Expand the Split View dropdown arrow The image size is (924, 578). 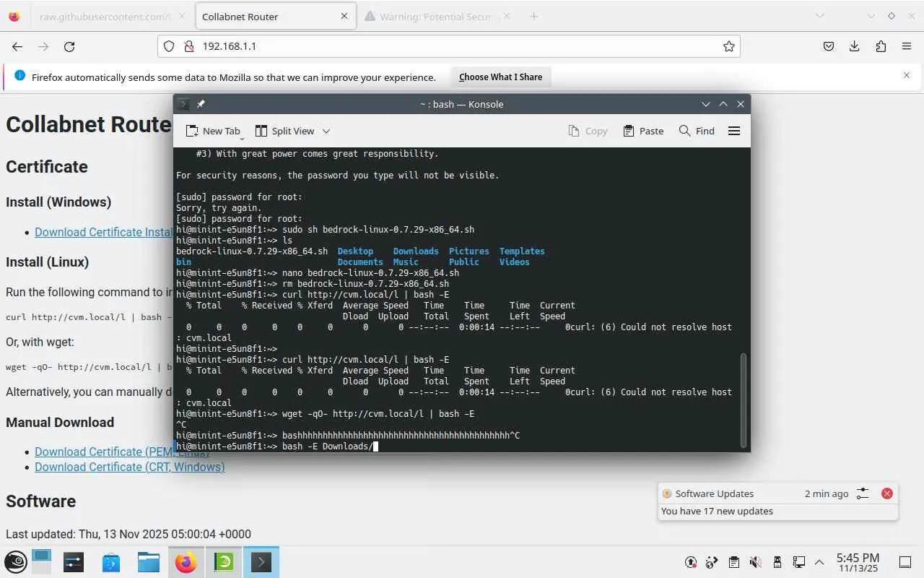[326, 131]
